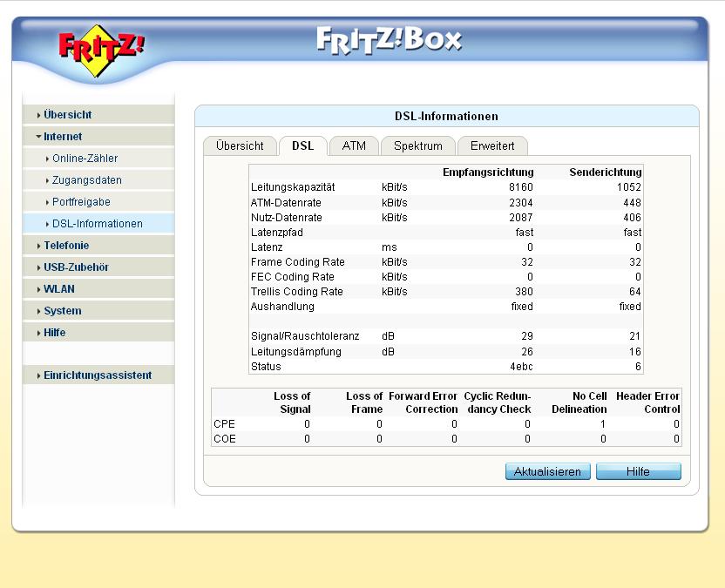
Task: Expand the Telefonie section arrow
Action: pos(39,246)
